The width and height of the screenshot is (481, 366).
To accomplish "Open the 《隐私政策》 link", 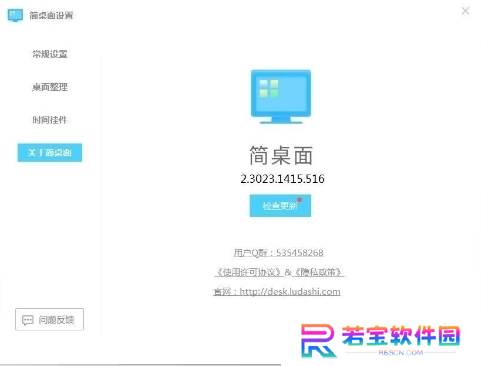I will (318, 272).
